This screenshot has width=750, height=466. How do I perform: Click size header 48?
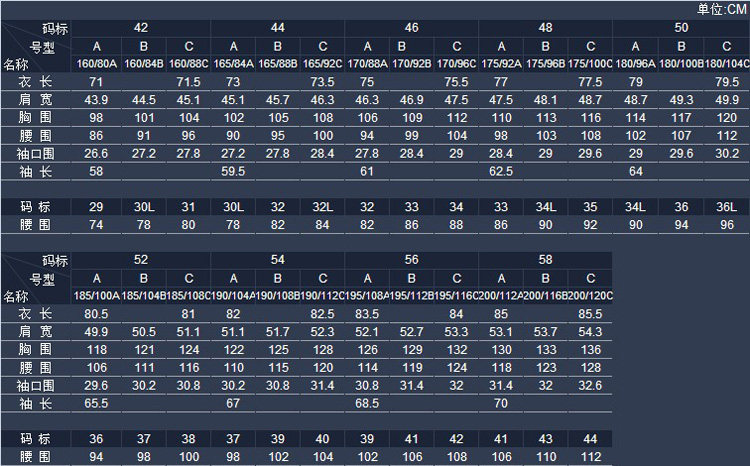click(x=545, y=28)
